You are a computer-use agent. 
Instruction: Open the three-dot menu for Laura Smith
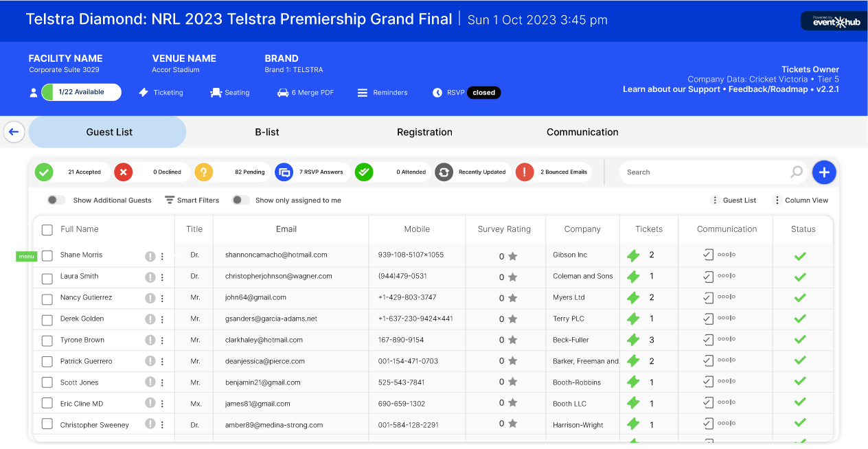click(x=162, y=277)
